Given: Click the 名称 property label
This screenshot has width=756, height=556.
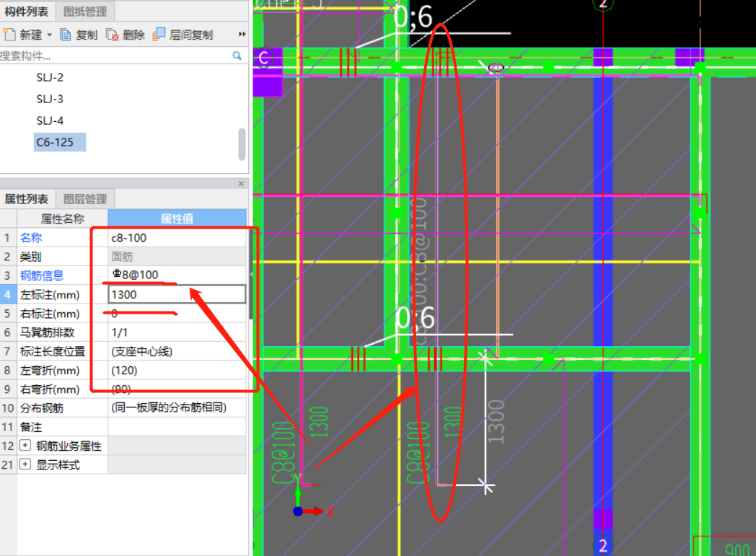Looking at the screenshot, I should [31, 237].
